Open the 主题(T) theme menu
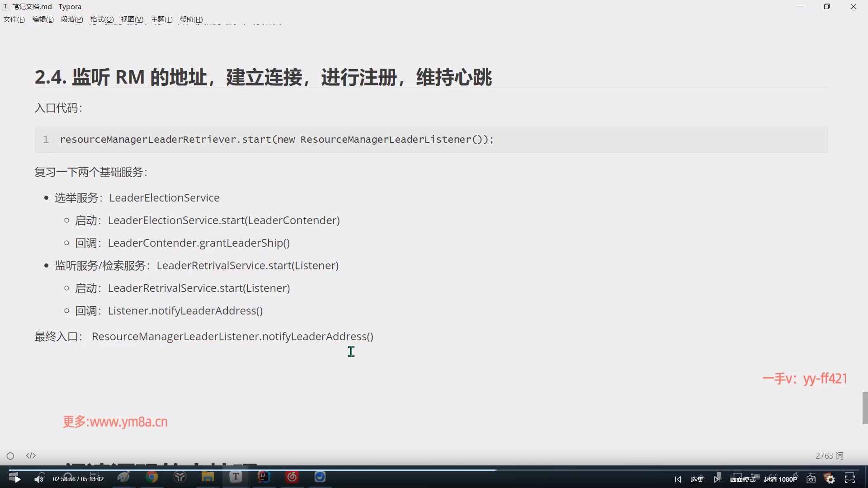The height and width of the screenshot is (488, 868). click(x=161, y=19)
